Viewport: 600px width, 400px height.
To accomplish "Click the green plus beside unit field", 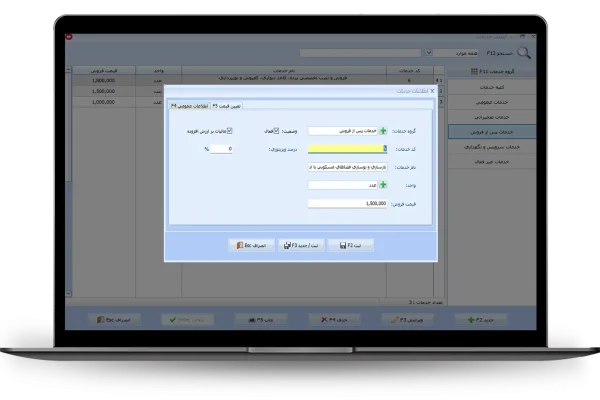I will click(x=382, y=185).
